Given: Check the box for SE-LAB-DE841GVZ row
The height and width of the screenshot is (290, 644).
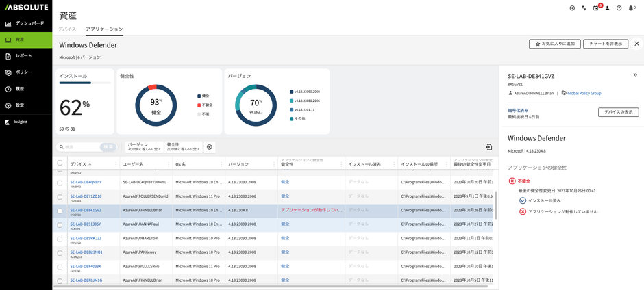Looking at the screenshot, I should 60,211.
